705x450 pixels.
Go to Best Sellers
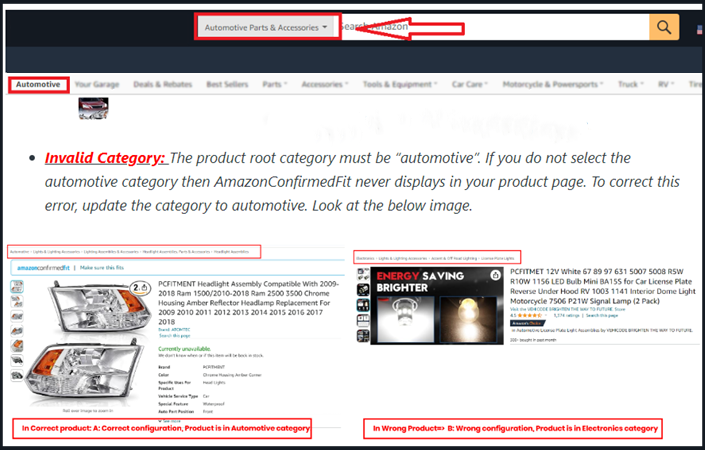click(227, 85)
